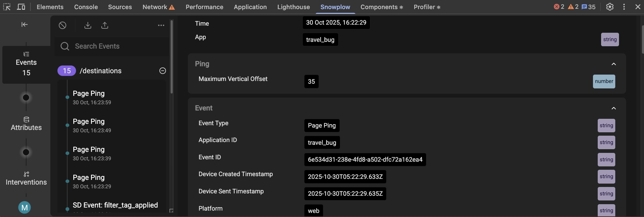
Task: Collapse the Ping section
Action: click(614, 64)
